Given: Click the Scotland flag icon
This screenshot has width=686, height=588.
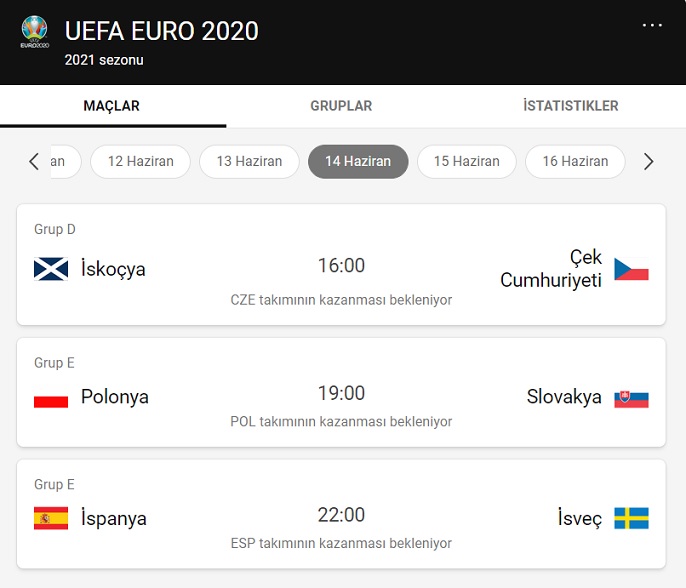Looking at the screenshot, I should (x=51, y=269).
